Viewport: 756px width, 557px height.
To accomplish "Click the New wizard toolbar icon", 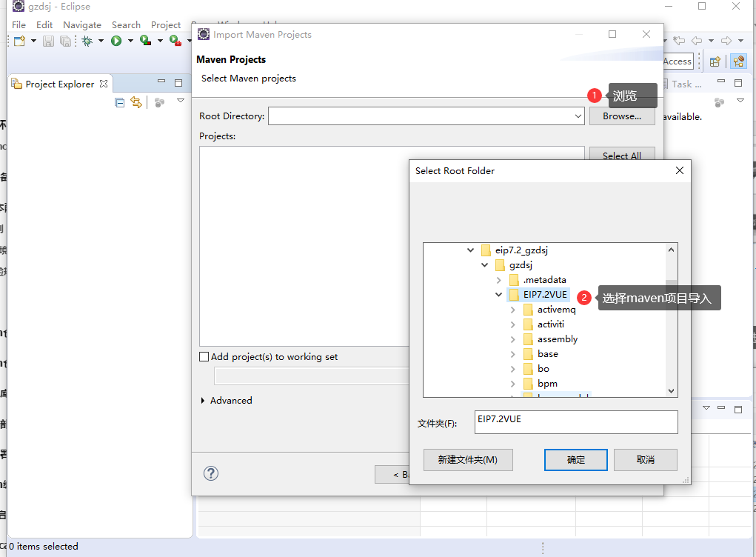I will 20,41.
